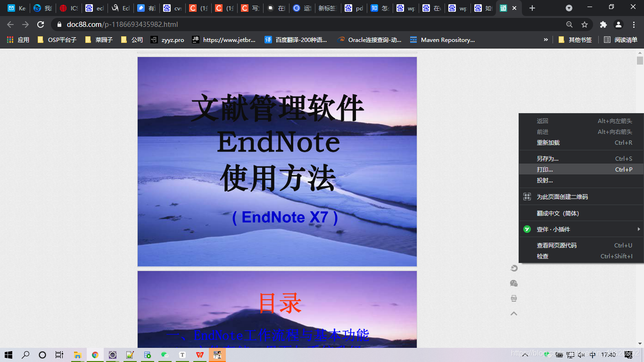Open the Chrome profile avatar
This screenshot has width=644, height=362.
[x=618, y=25]
